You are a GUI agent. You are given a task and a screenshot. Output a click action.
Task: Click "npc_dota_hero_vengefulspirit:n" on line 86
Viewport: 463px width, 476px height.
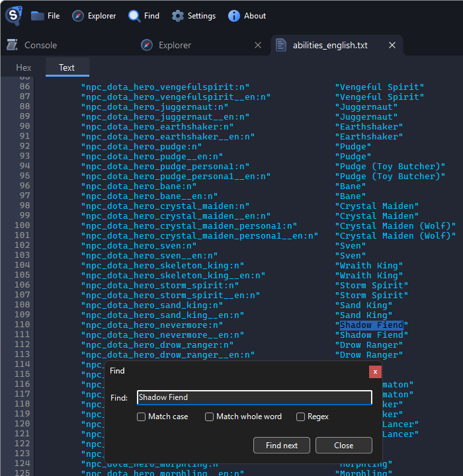[165, 87]
